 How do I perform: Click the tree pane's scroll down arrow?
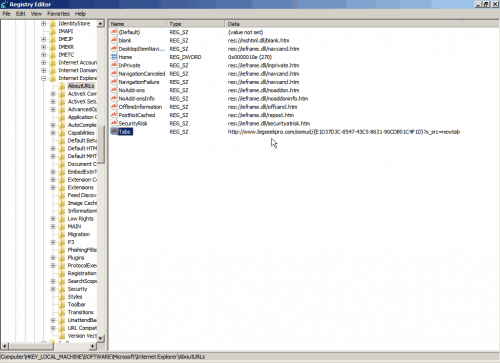click(100, 338)
